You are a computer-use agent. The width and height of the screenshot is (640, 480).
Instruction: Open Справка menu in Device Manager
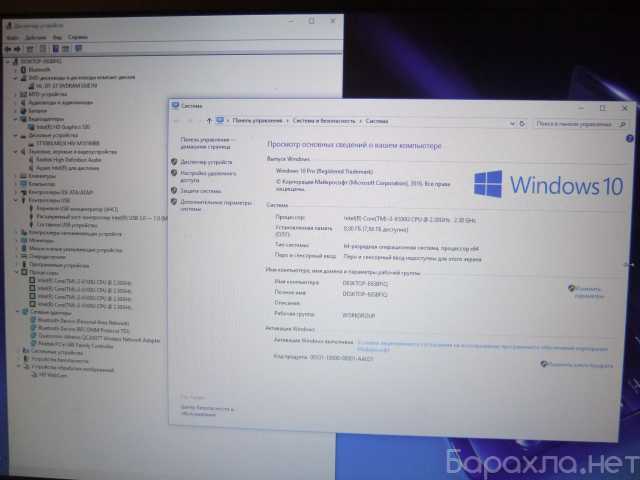point(78,37)
